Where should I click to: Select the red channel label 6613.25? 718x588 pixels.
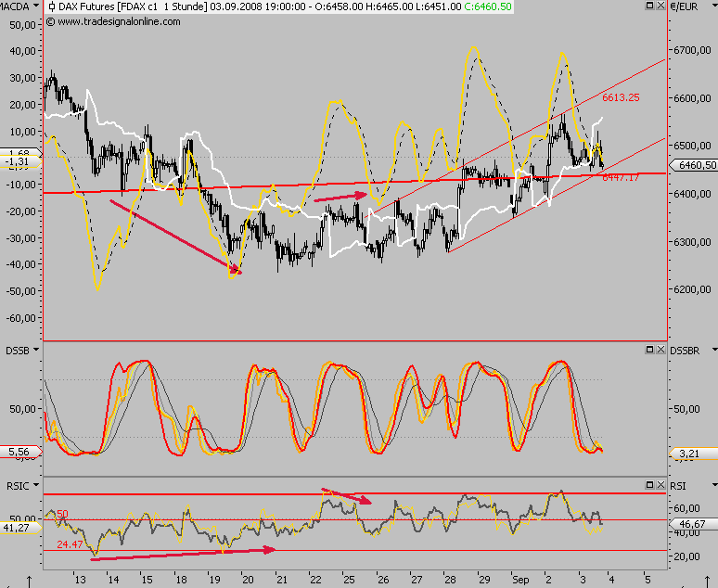coord(621,97)
